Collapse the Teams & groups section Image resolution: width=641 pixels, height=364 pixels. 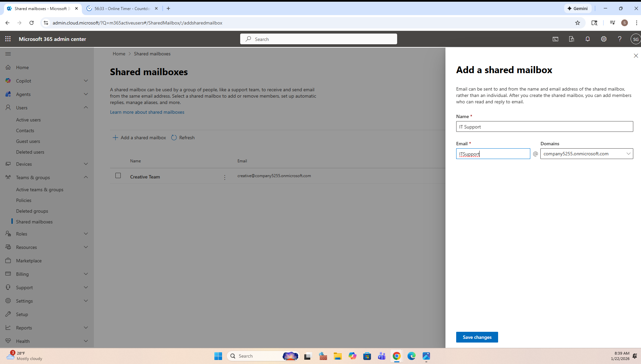coord(86,177)
